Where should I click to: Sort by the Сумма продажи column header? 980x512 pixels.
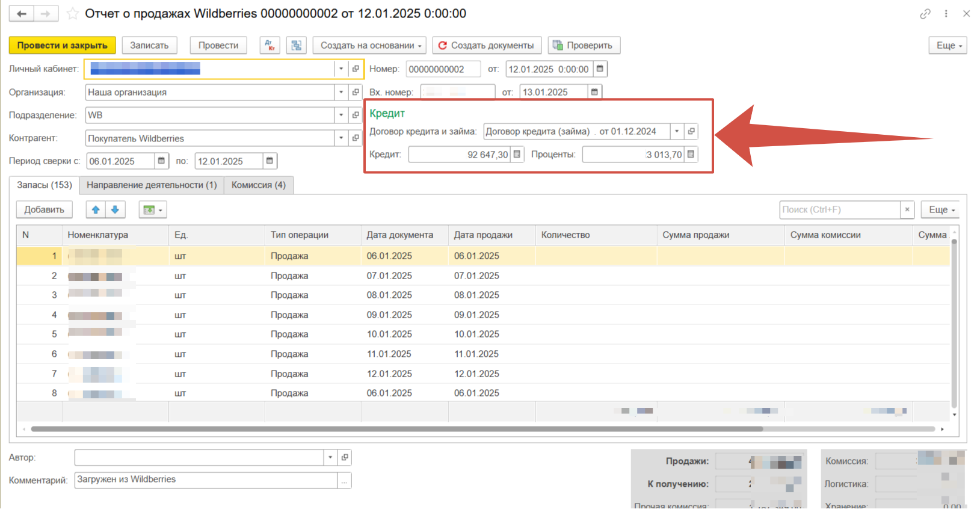click(720, 235)
